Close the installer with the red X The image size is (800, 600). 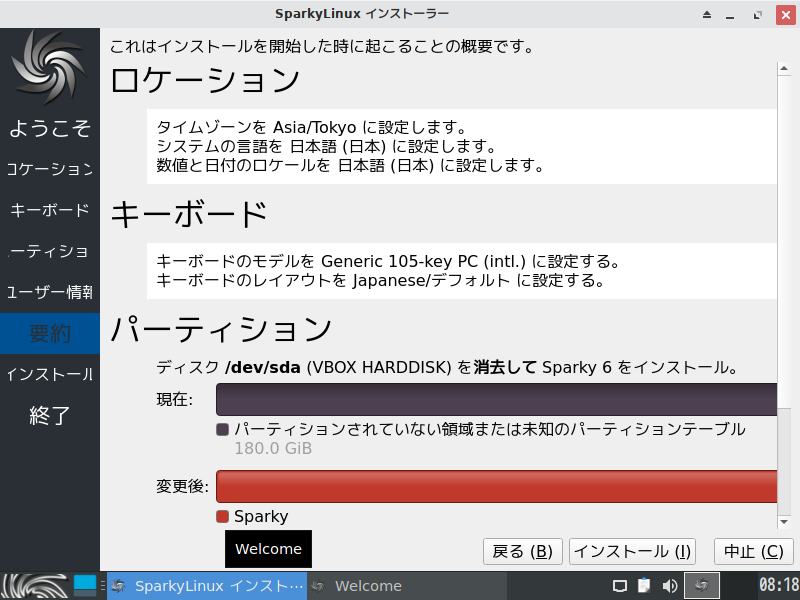[x=786, y=14]
